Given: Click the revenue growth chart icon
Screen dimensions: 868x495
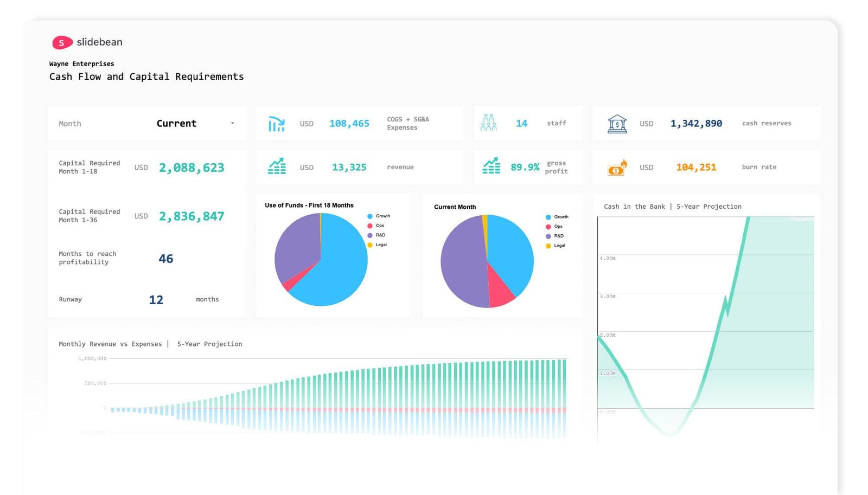Looking at the screenshot, I should point(277,167).
